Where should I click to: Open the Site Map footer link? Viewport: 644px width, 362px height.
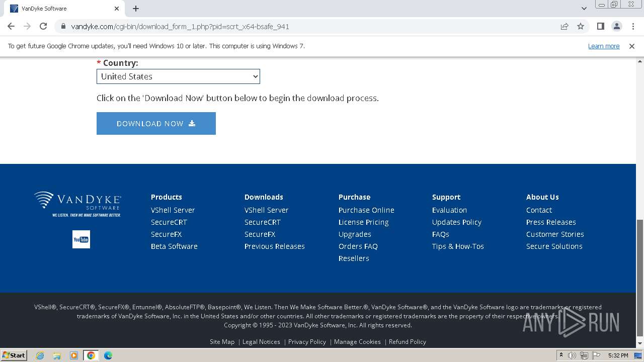pos(222,342)
